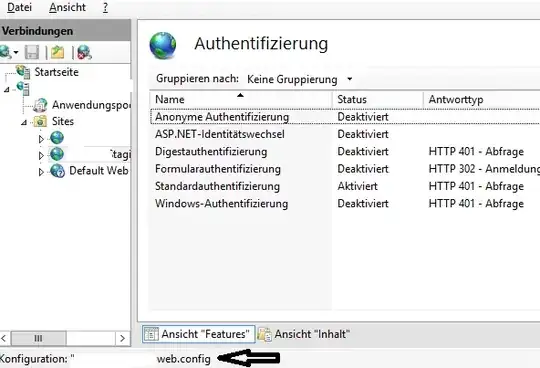Click Deaktiviert status of Windows-Authentifizierung
This screenshot has width=540, height=368.
(363, 203)
